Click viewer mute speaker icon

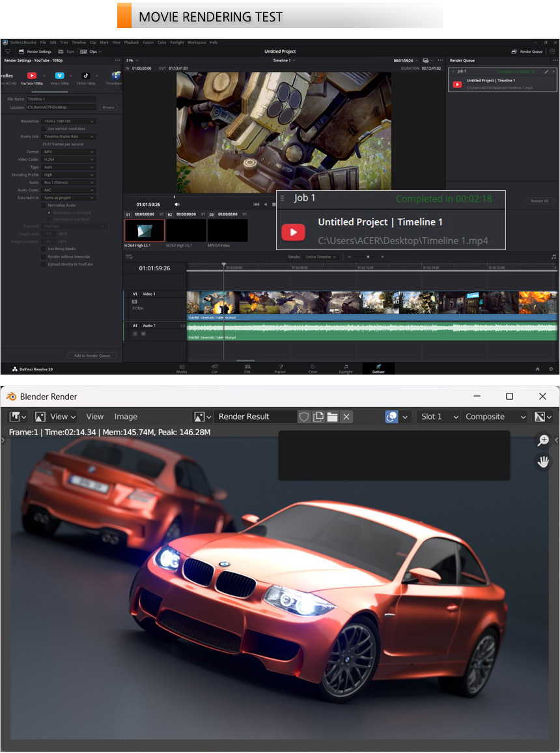coord(176,204)
